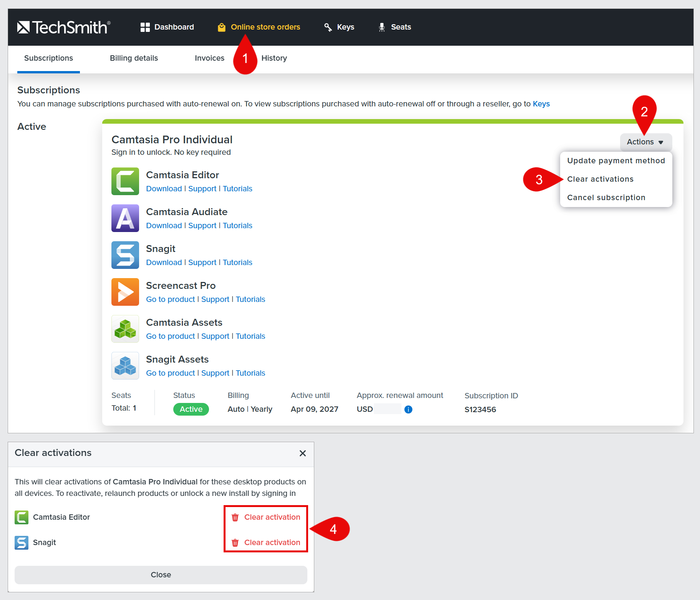Click the Online store orders bag icon

tap(222, 27)
